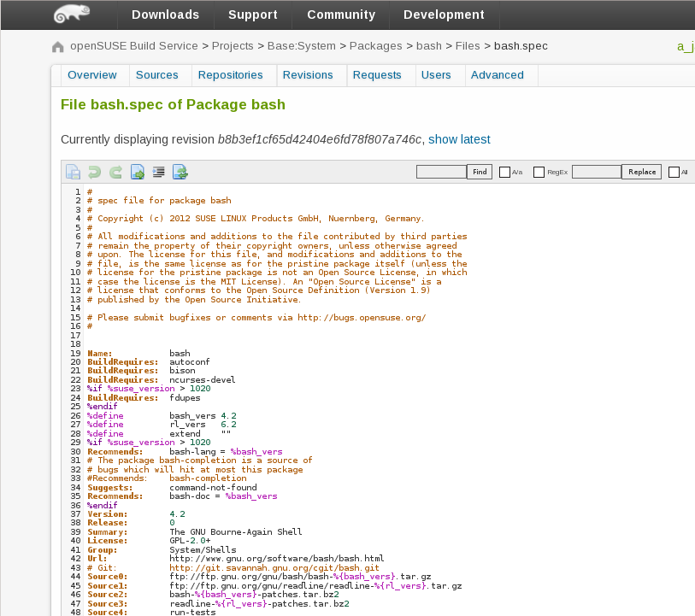
Task: Open the Repositories tab
Action: [230, 75]
